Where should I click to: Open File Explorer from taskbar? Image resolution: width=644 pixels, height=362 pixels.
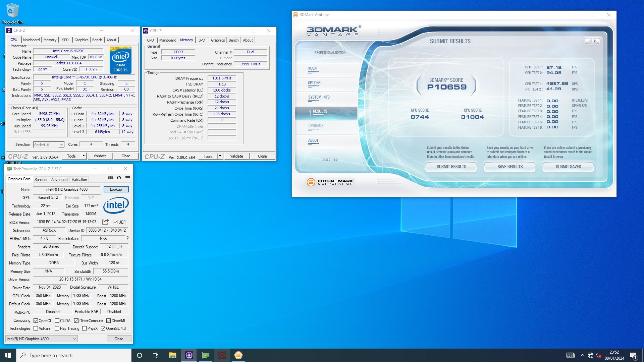pos(172,355)
